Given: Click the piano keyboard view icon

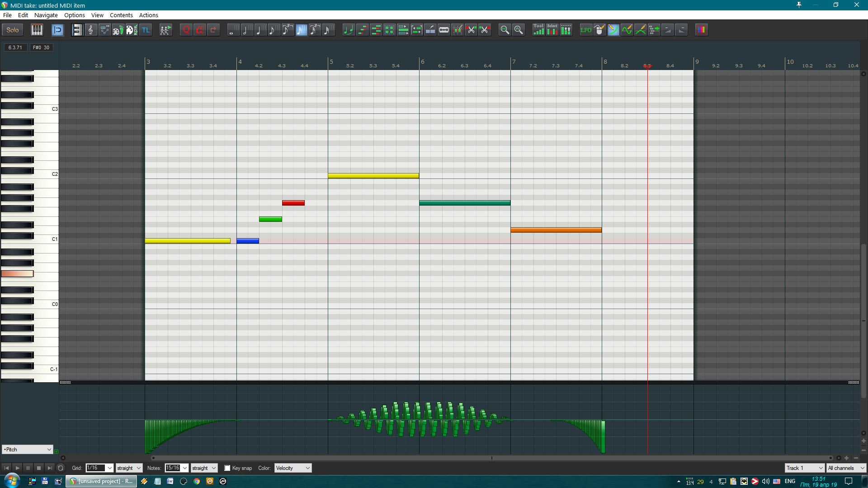Looking at the screenshot, I should point(37,30).
